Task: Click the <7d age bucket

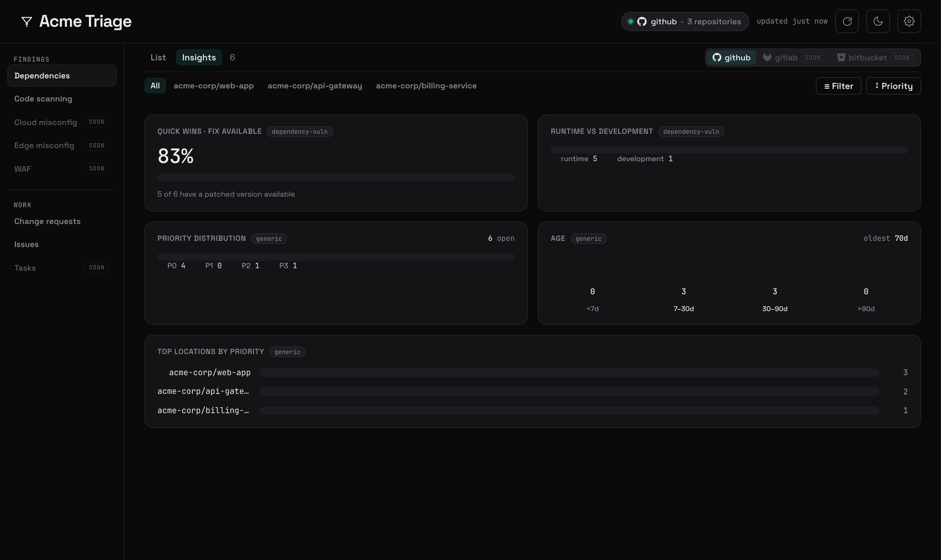Action: tap(592, 300)
